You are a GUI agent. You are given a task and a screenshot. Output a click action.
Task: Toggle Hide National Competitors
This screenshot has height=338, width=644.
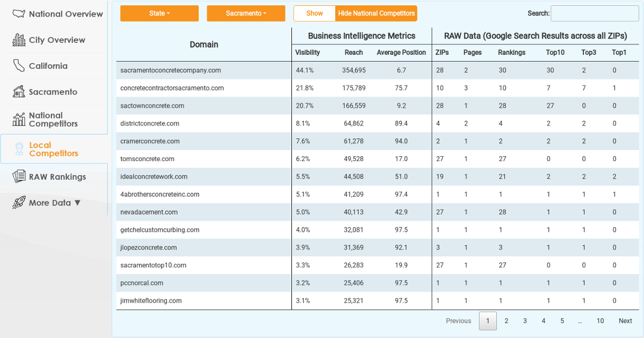376,13
